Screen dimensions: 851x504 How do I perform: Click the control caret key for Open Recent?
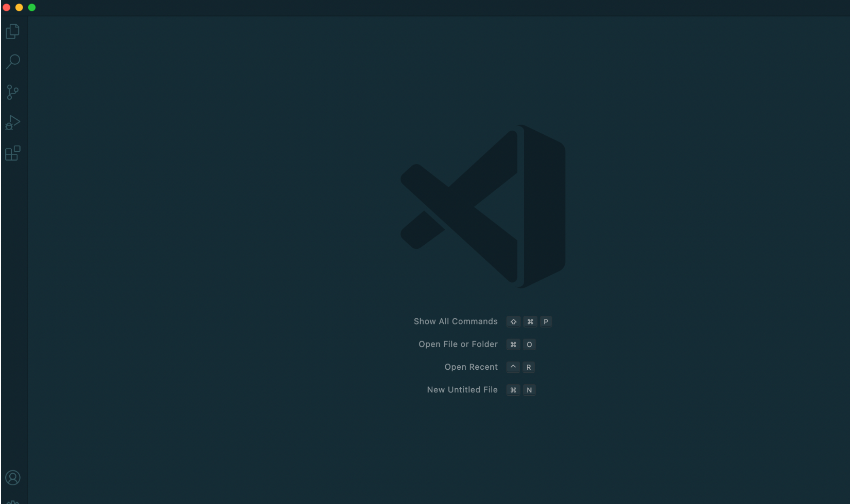pyautogui.click(x=513, y=367)
